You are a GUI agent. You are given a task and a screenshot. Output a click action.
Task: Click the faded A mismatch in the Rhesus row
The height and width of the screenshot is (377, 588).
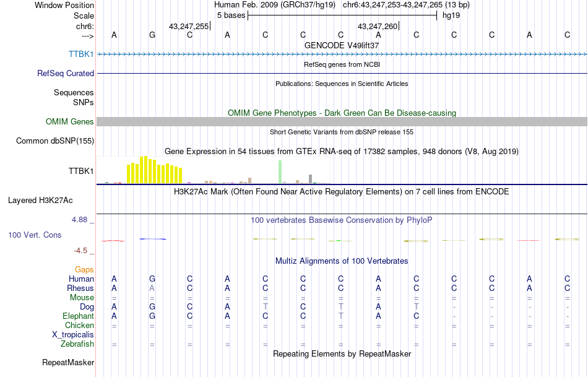(x=152, y=288)
